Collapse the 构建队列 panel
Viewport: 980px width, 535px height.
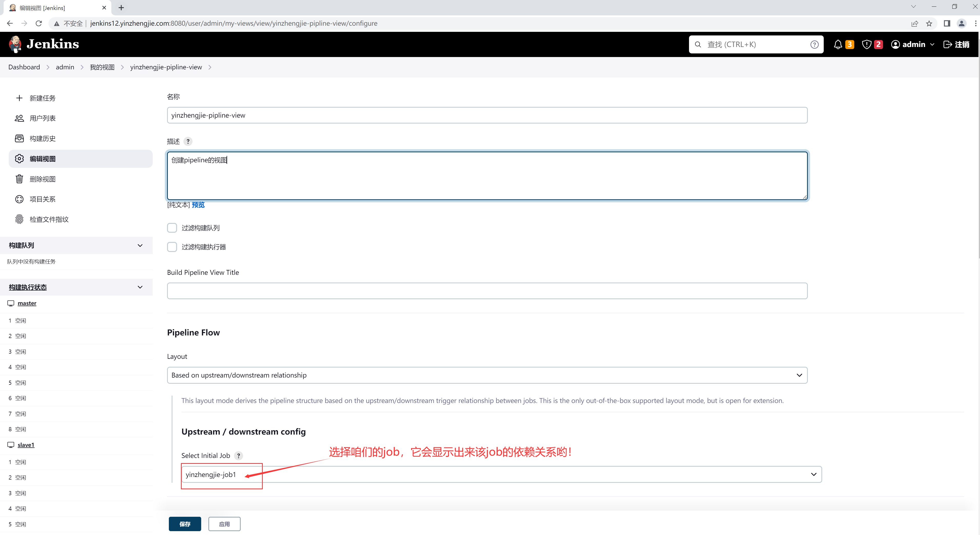pyautogui.click(x=140, y=245)
